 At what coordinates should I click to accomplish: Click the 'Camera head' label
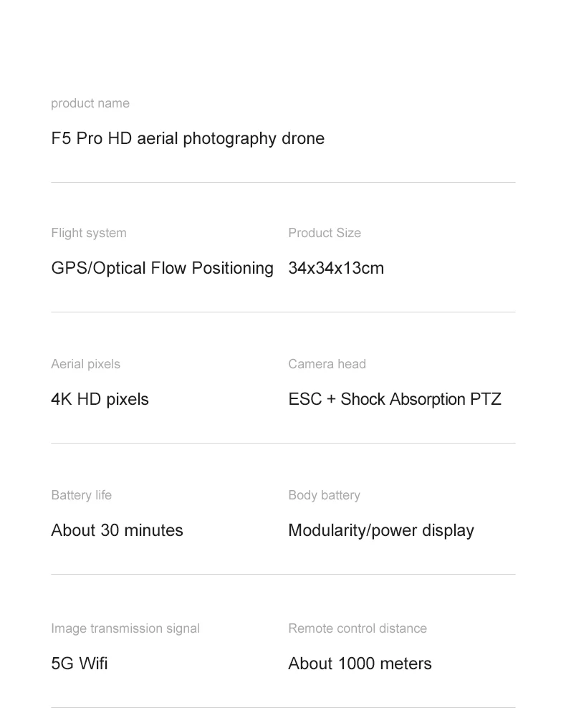pyautogui.click(x=327, y=363)
